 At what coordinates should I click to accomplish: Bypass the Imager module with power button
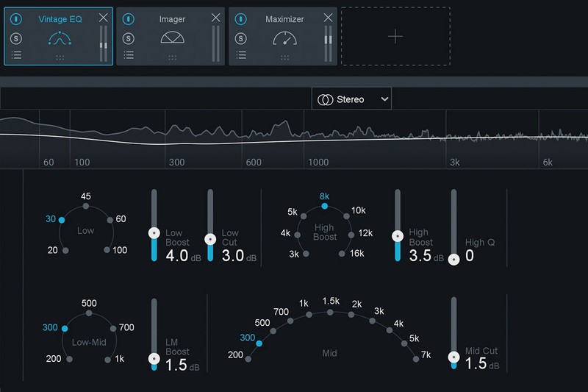129,18
